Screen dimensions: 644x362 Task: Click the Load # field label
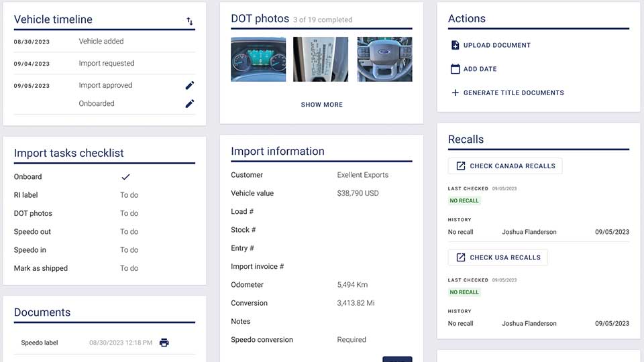[x=242, y=211]
